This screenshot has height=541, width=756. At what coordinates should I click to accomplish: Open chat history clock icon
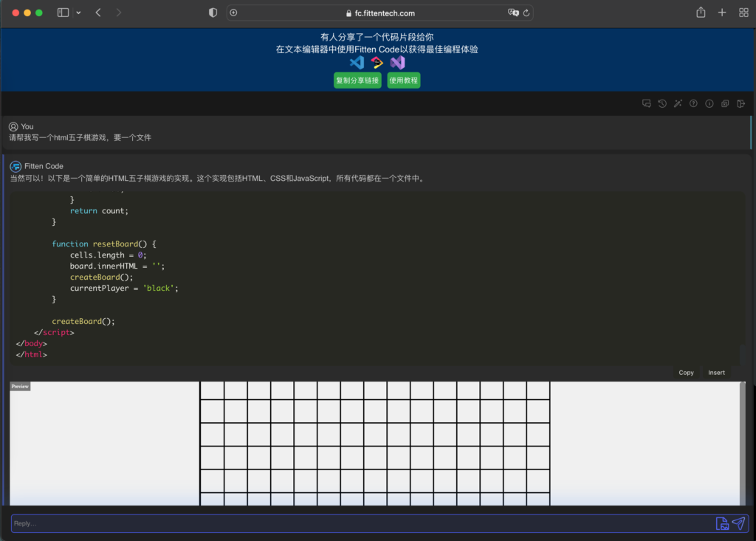pos(662,104)
